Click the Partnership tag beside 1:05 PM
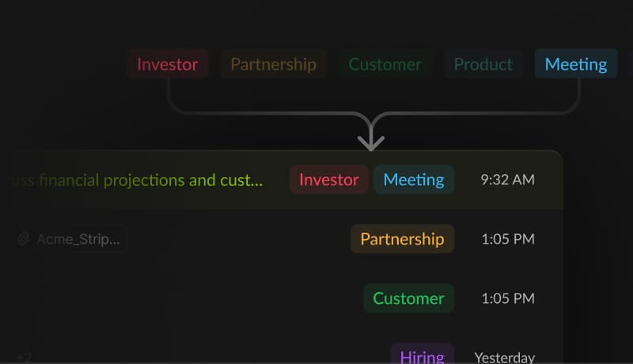This screenshot has height=364, width=633. (x=402, y=239)
